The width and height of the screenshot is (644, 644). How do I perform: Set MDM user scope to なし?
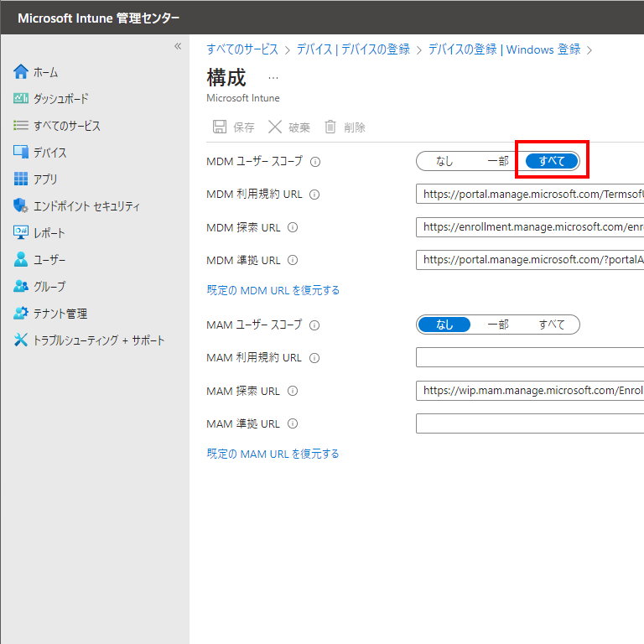pyautogui.click(x=444, y=161)
